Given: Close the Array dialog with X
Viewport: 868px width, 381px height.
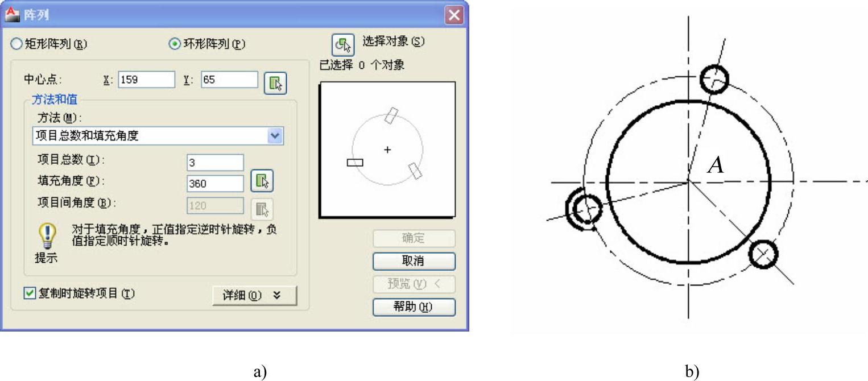Looking at the screenshot, I should coord(454,15).
